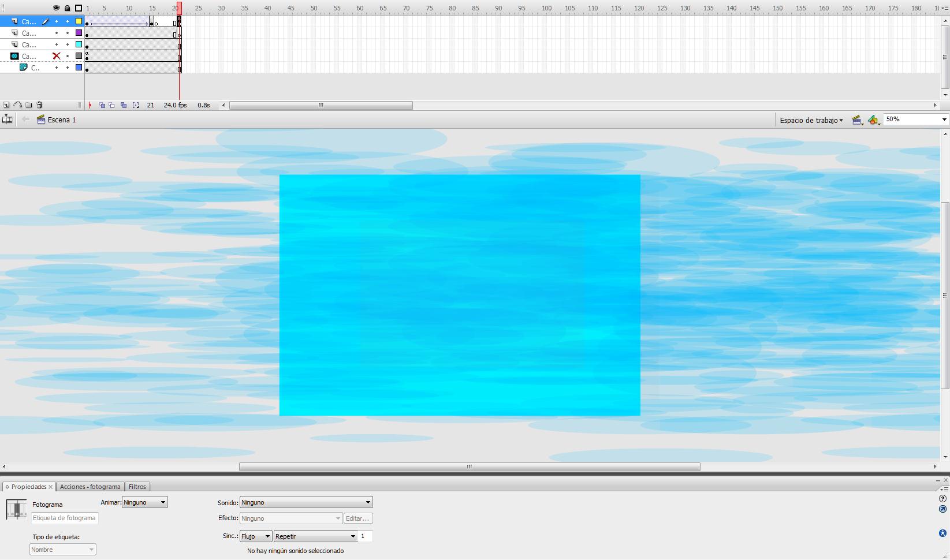Enable Onion Skin mode
The height and width of the screenshot is (560, 950).
(x=102, y=105)
